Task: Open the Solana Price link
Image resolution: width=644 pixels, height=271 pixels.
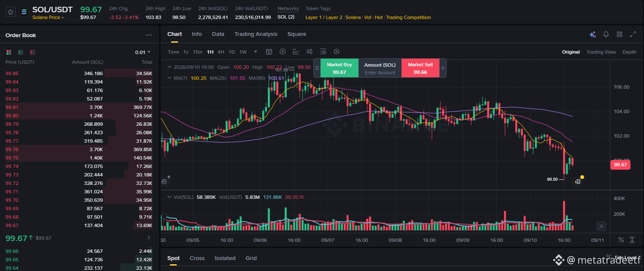Action: click(48, 17)
